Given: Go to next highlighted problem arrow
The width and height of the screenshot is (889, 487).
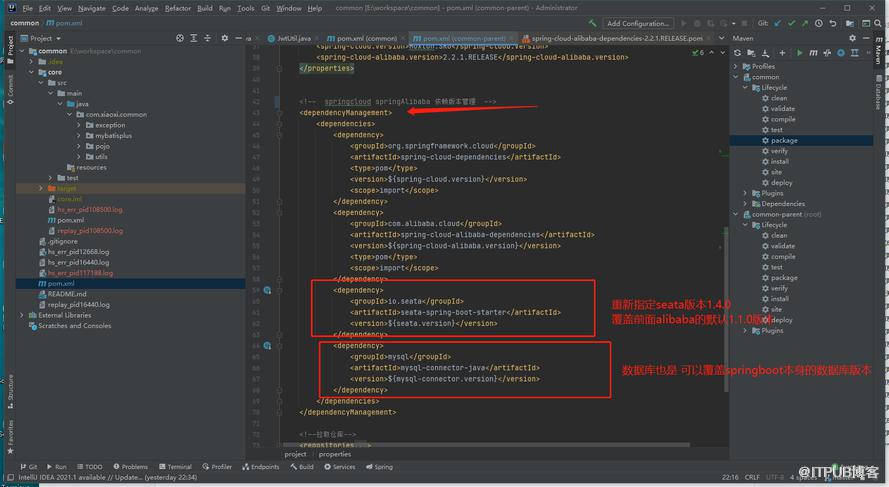Looking at the screenshot, I should tap(722, 53).
